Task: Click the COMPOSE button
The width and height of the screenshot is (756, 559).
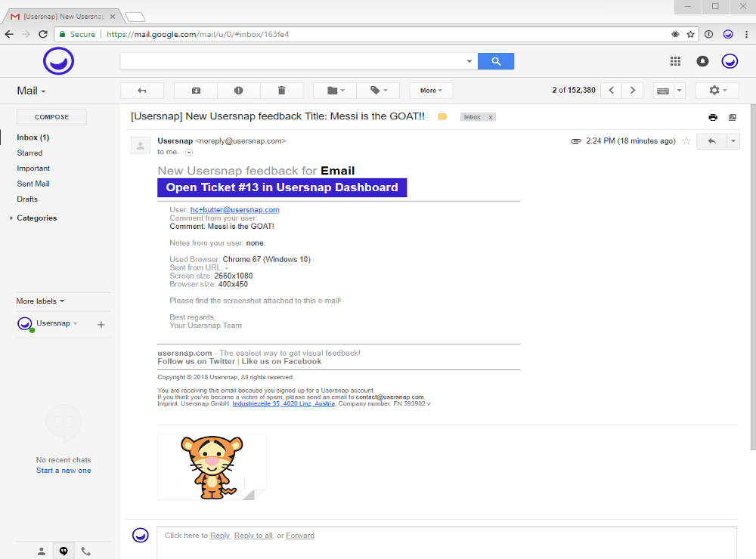Action: (x=51, y=117)
